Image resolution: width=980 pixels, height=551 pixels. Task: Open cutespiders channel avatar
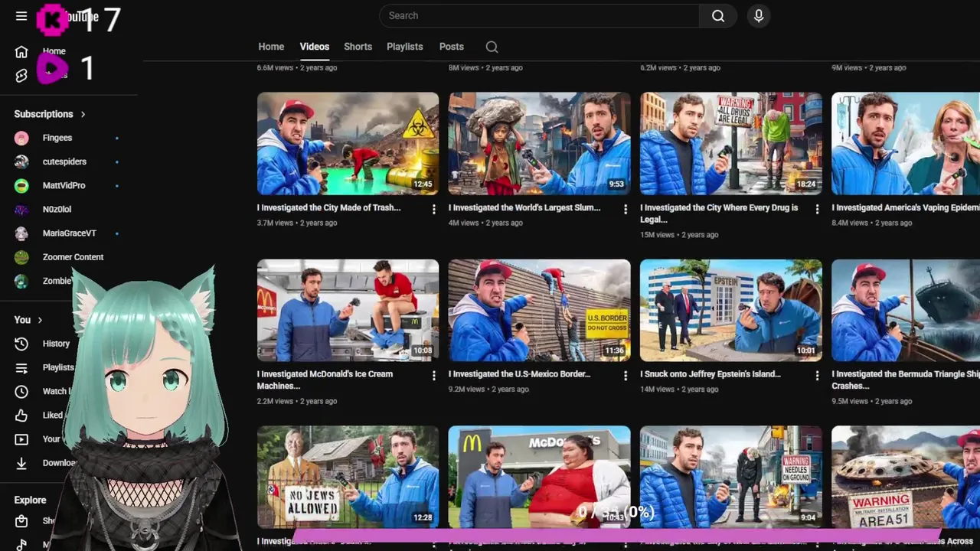[x=21, y=161]
